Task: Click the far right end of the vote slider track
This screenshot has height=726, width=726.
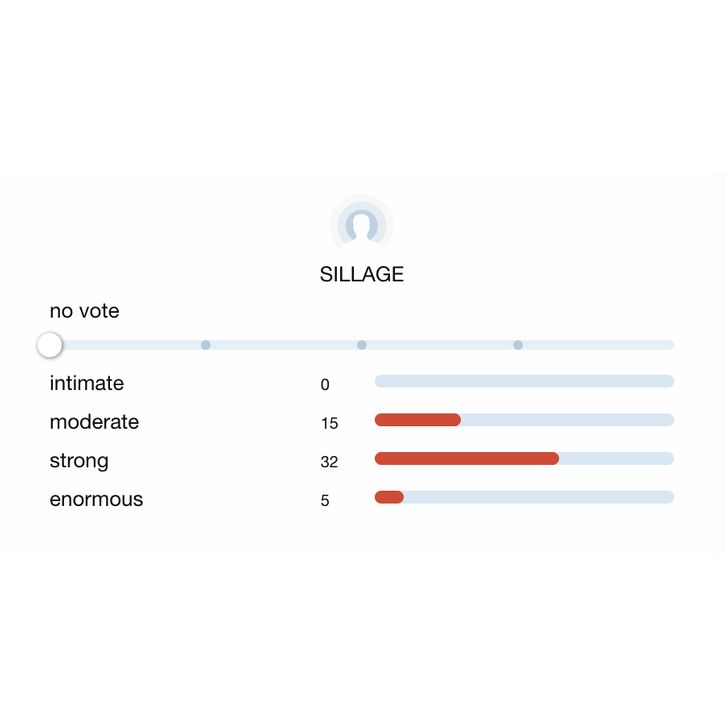Action: 668,345
